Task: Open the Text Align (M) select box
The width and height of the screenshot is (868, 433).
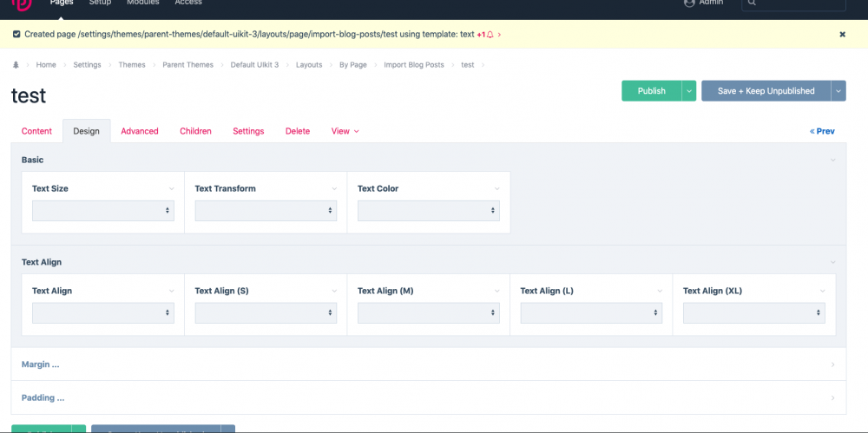Action: coord(429,313)
